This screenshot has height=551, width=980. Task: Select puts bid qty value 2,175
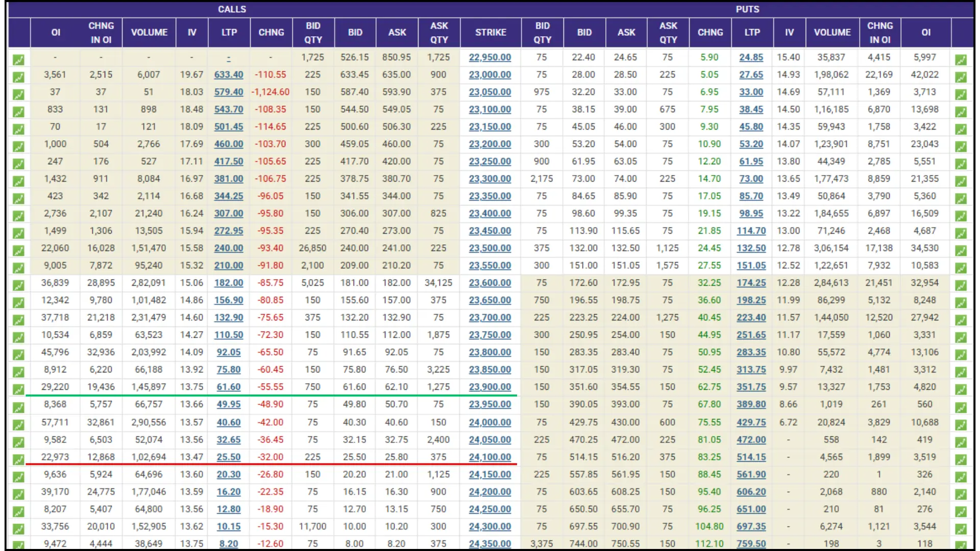point(542,179)
